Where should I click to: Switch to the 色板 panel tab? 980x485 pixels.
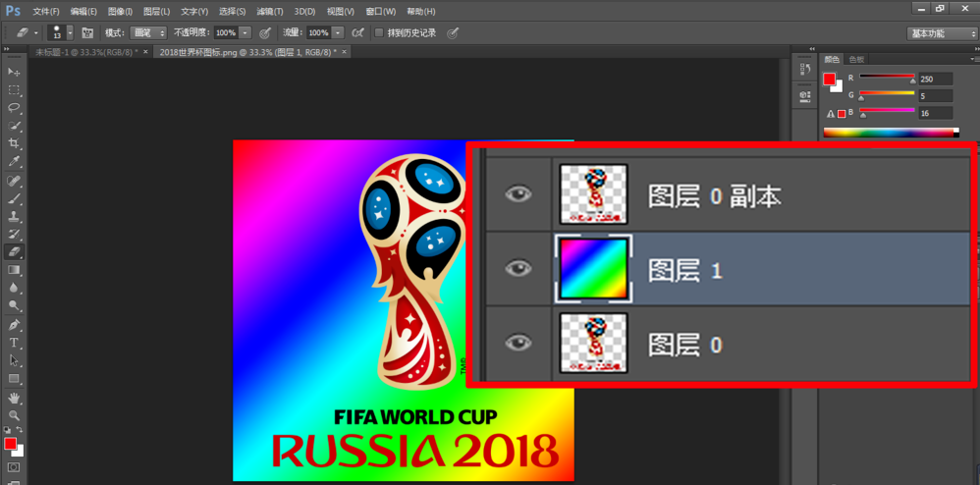pyautogui.click(x=856, y=59)
